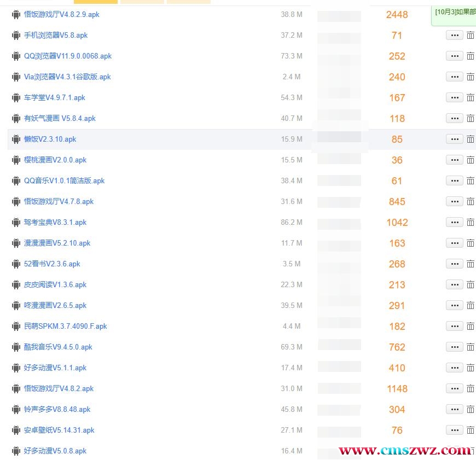This screenshot has height=460, width=476.
Task: Open the more options button for 手机浏览器V5.8.apk
Action: (x=455, y=35)
